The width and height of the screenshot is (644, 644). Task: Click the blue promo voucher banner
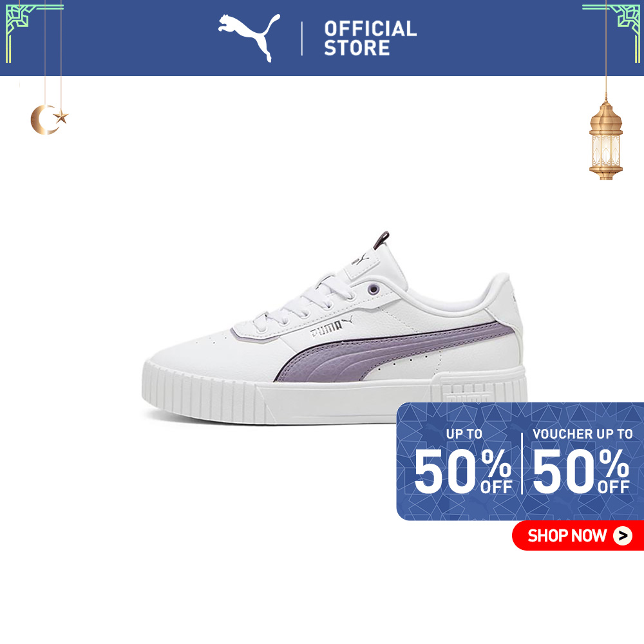[x=520, y=461]
